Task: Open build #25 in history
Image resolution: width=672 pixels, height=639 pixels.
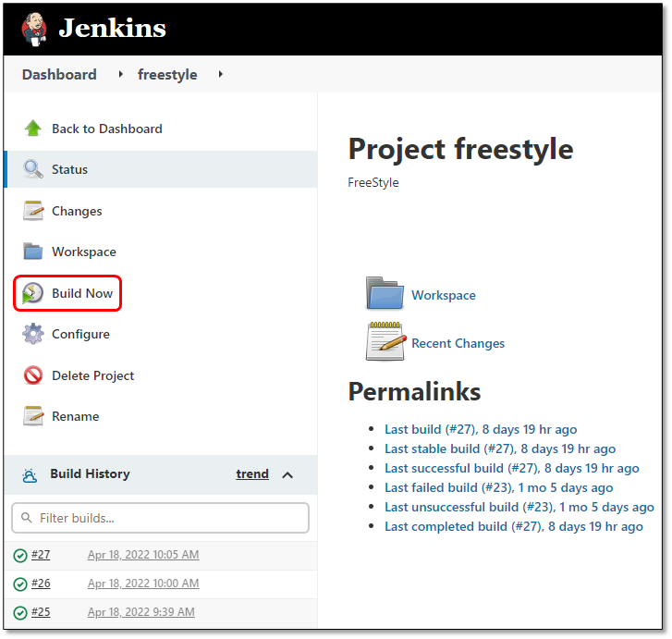Action: 41,612
